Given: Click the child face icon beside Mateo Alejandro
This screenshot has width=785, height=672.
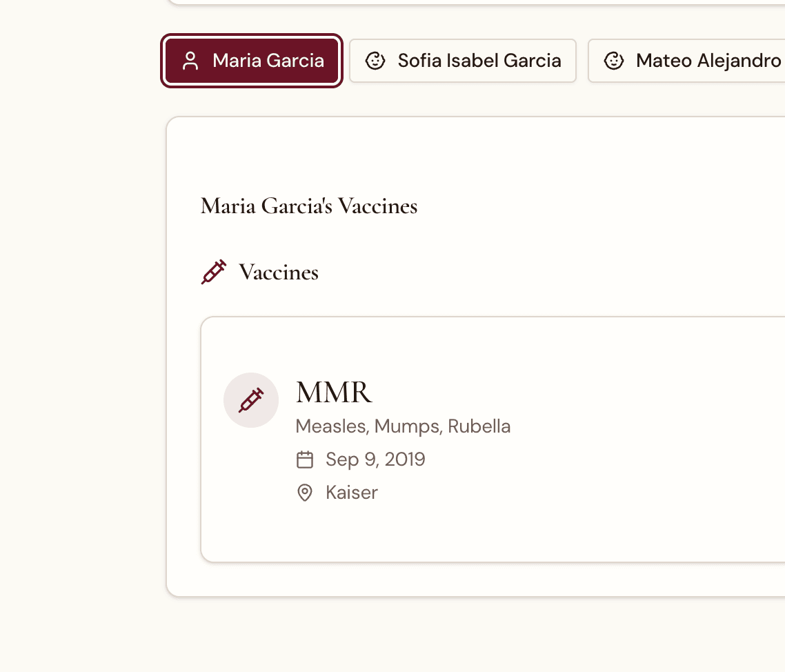Looking at the screenshot, I should tap(613, 61).
